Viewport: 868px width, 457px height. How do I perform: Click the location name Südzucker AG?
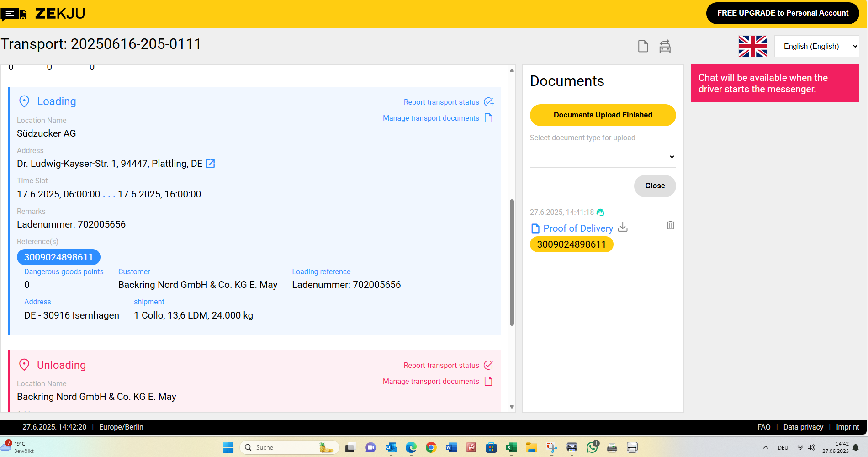point(47,133)
